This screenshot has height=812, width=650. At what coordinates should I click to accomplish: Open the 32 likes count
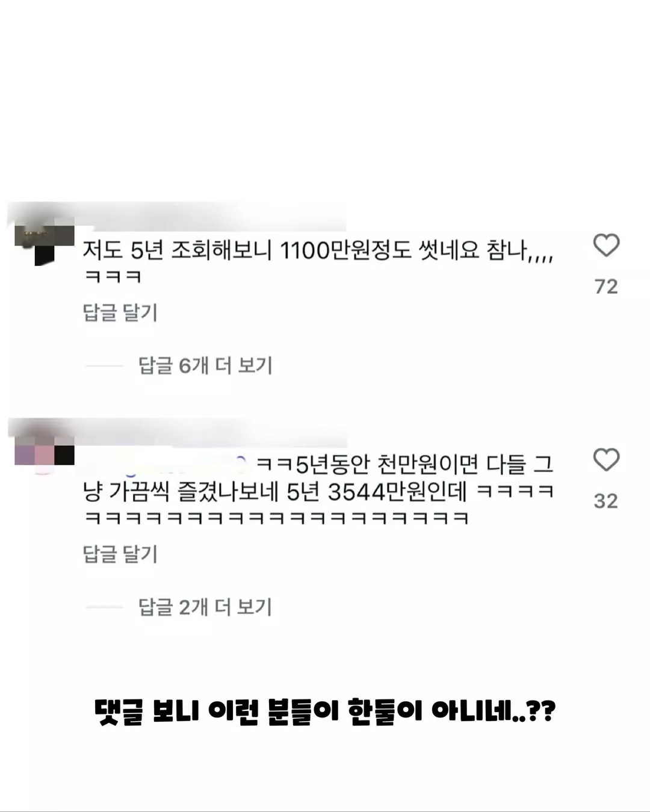[x=606, y=501]
